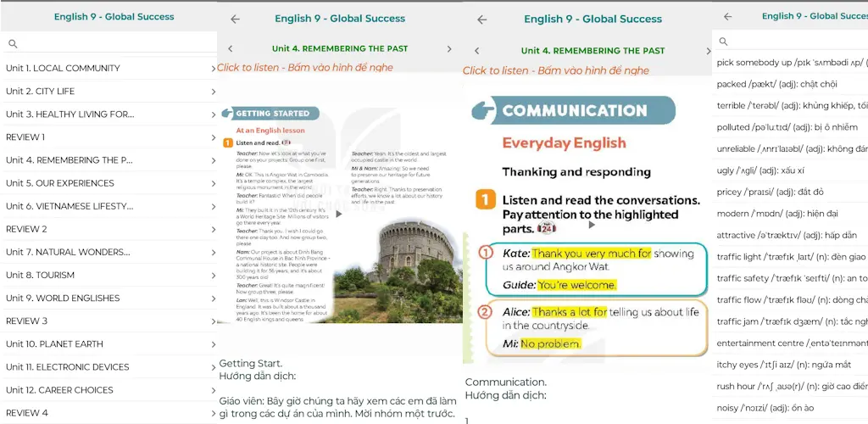868x424 pixels.
Task: Go to previous section in Getting Started screen
Action: [x=231, y=48]
